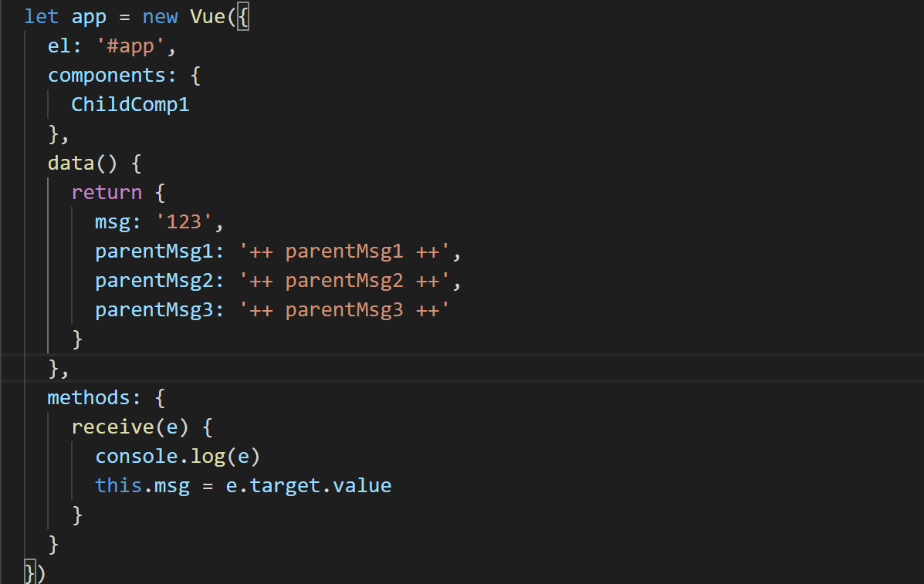Select the 'components' property name

[107, 76]
